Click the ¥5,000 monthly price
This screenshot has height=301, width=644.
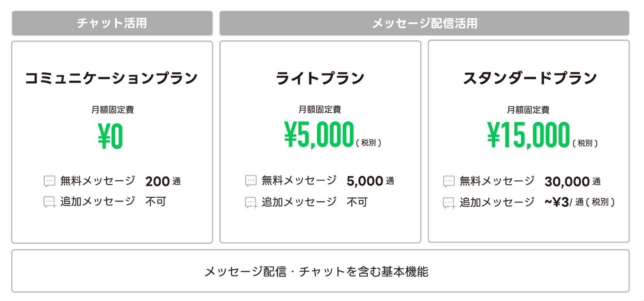tap(319, 135)
